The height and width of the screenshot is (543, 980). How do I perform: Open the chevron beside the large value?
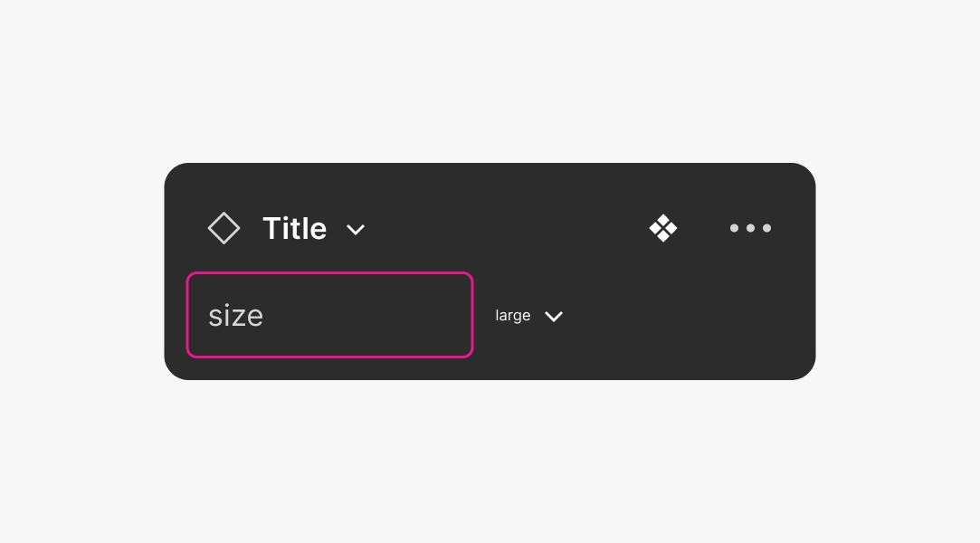pos(554,316)
